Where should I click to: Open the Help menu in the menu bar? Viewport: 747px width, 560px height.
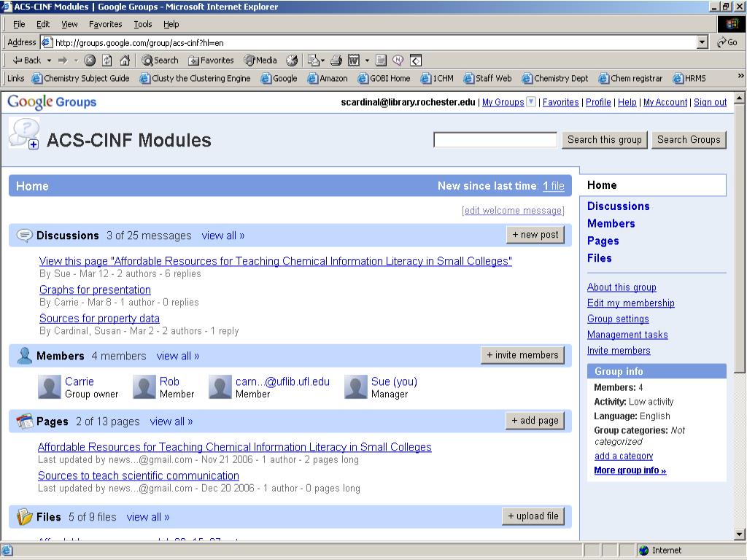[171, 24]
